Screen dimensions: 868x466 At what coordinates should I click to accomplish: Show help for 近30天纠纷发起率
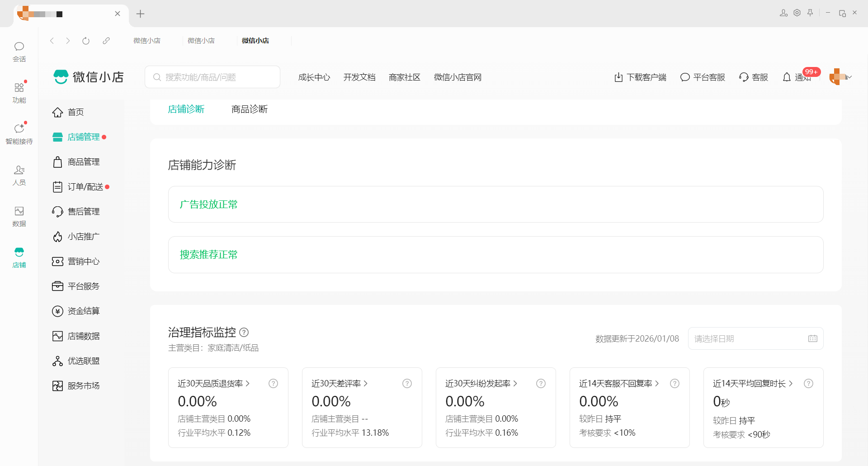541,384
